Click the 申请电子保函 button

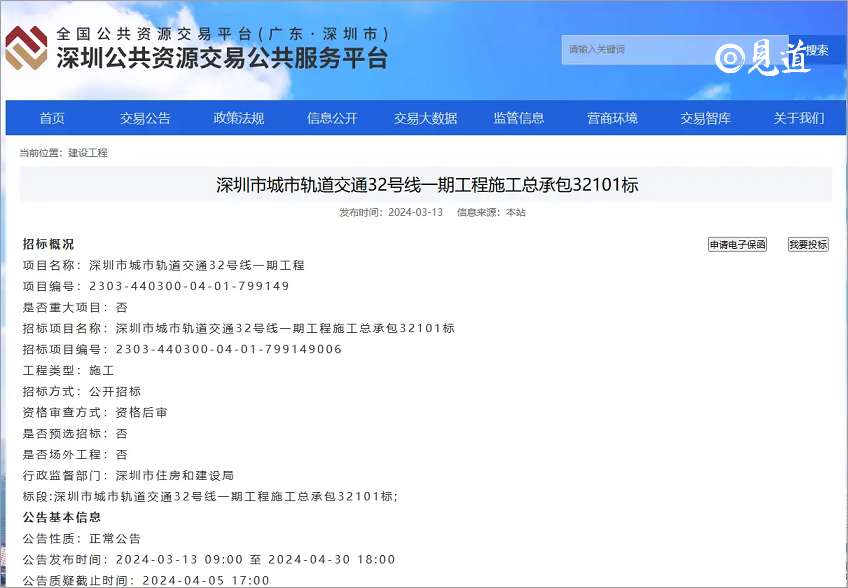(x=737, y=245)
